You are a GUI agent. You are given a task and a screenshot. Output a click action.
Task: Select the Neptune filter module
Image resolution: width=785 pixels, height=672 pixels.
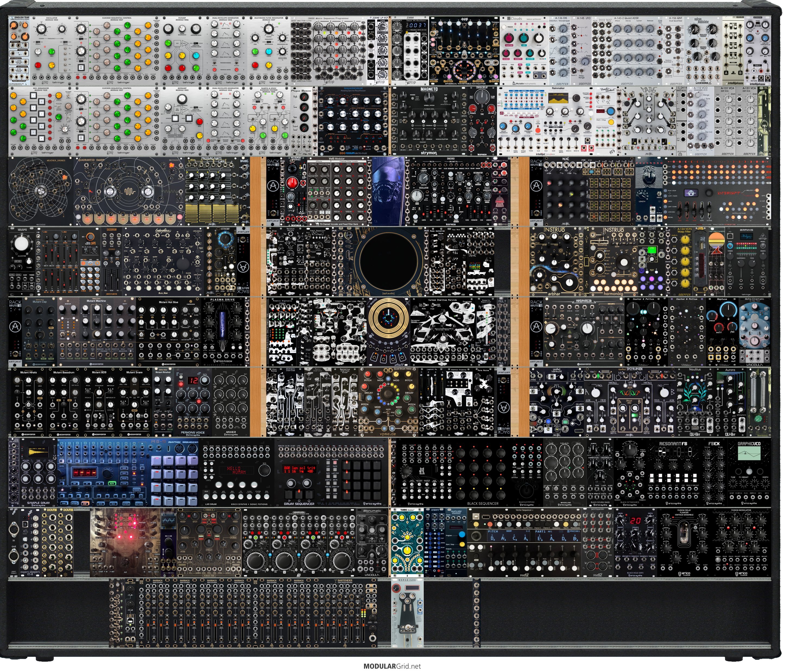tap(723, 332)
